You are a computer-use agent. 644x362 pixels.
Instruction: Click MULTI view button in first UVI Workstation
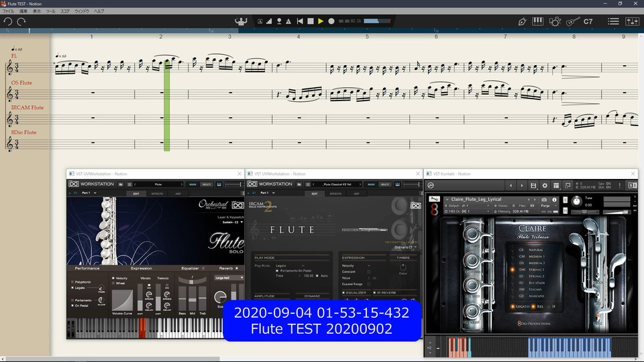[207, 184]
